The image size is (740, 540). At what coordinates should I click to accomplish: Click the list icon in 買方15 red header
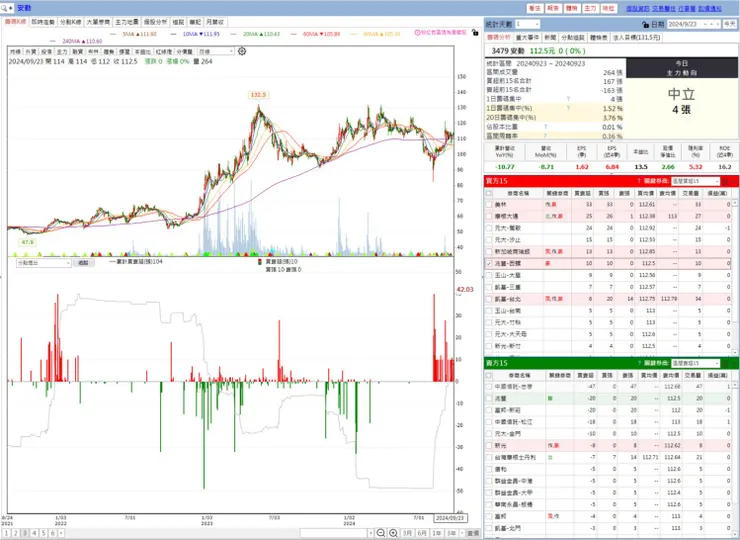[726, 181]
